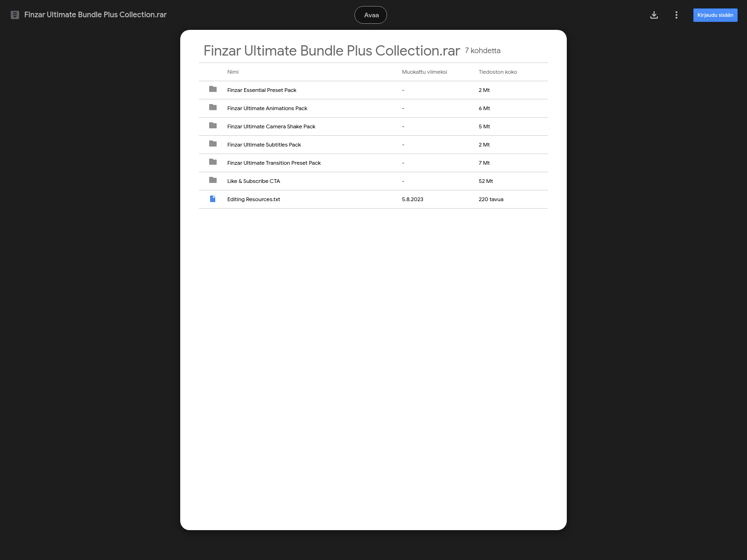747x560 pixels.
Task: Click folder icon for Like & Subscribe CTA
Action: pyautogui.click(x=213, y=180)
